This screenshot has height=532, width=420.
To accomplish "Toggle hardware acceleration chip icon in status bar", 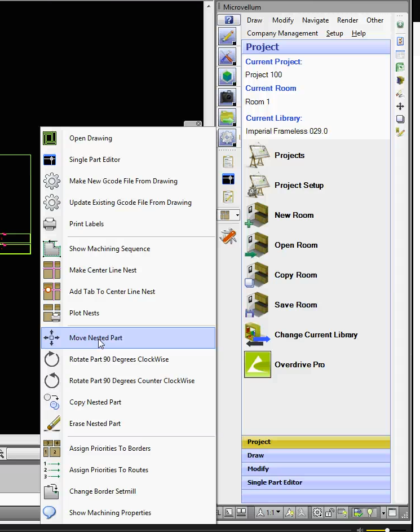I will click(342, 512).
